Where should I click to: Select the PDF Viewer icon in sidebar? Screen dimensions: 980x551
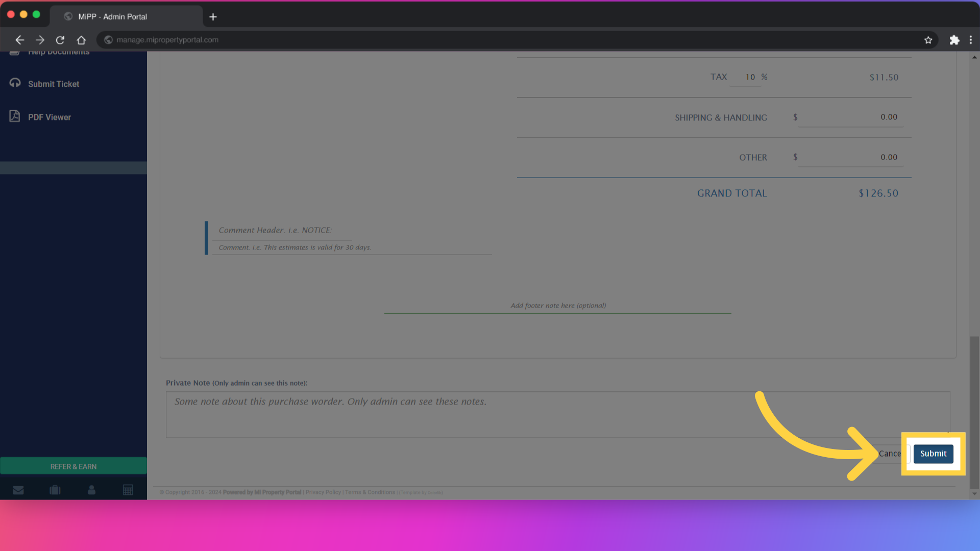[x=15, y=116]
